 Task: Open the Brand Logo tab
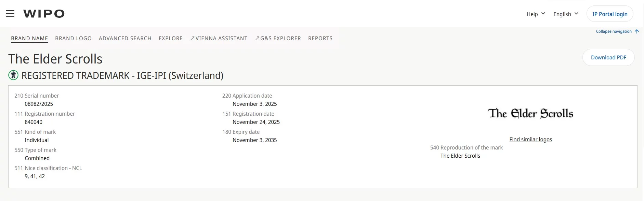tap(73, 39)
